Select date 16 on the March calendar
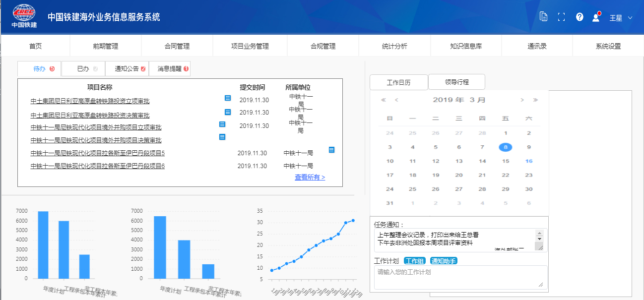This screenshot has height=300, width=644. 529,161
